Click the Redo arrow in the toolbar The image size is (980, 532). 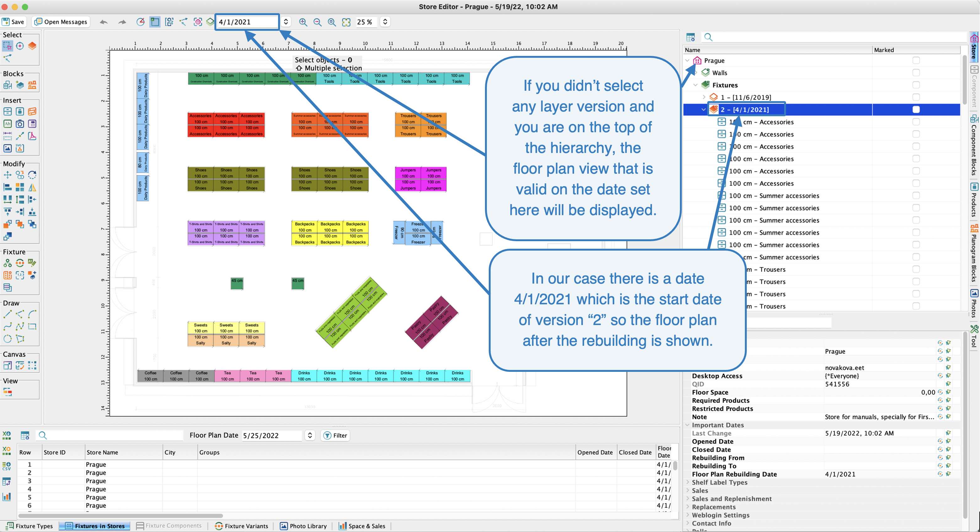tap(122, 22)
